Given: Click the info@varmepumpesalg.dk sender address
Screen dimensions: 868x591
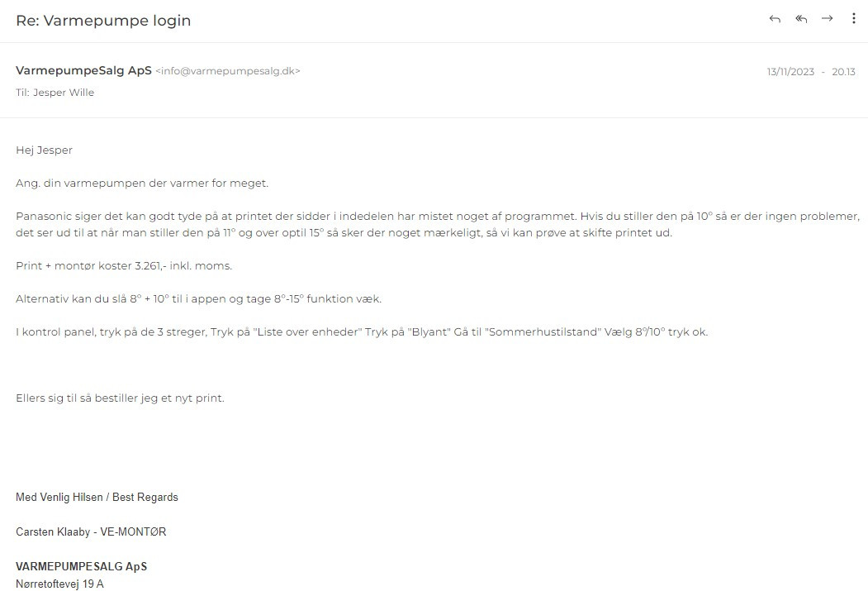Looking at the screenshot, I should pos(228,71).
